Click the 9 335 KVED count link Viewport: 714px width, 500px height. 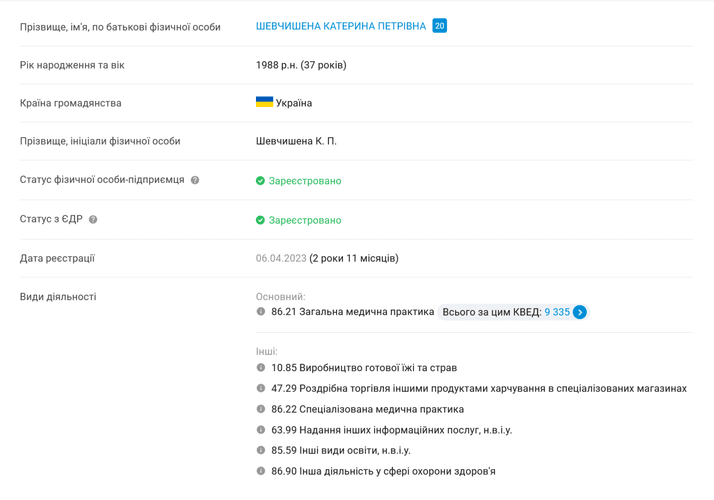click(557, 312)
